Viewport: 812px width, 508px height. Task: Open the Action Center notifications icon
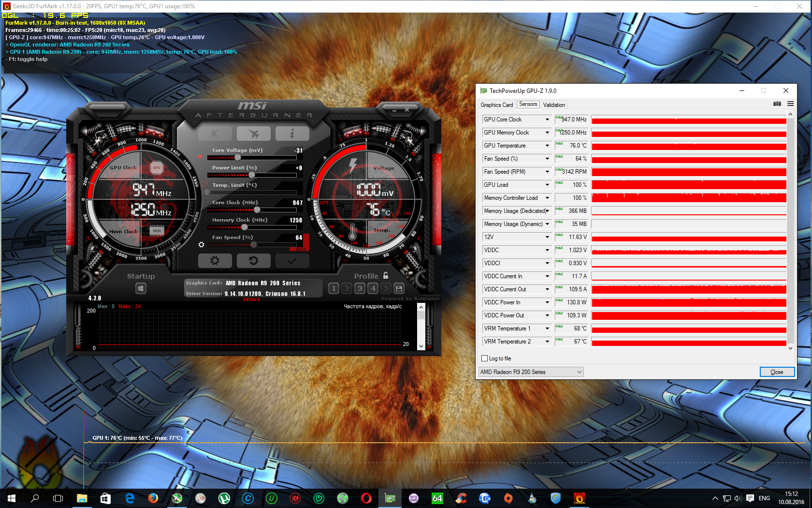750,498
